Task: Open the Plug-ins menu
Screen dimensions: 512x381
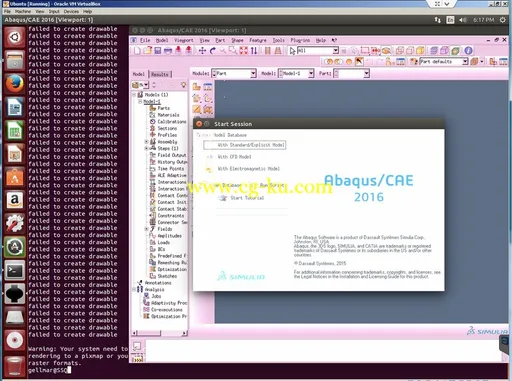Action: 300,40
